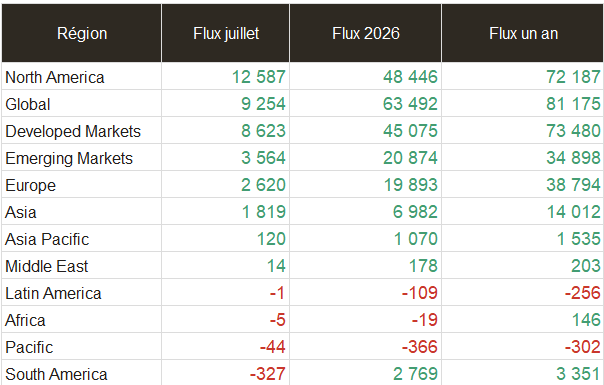Click the Flux 2026 column header
The height and width of the screenshot is (385, 604).
[366, 33]
